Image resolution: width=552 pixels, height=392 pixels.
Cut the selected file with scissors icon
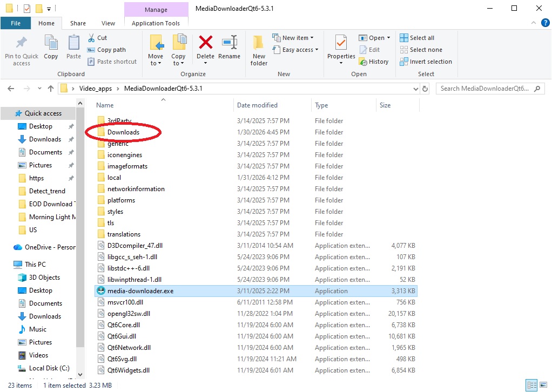click(x=91, y=38)
